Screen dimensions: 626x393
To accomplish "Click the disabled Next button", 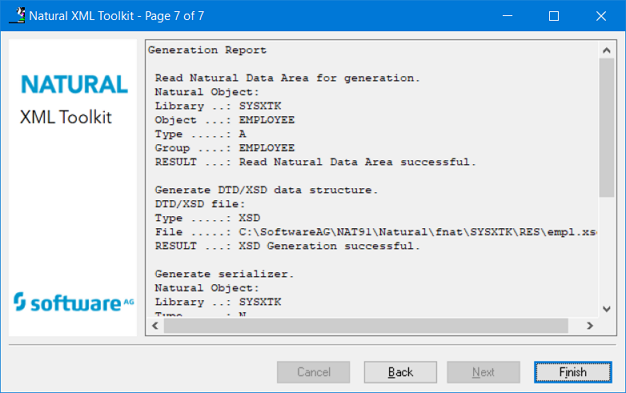I will pyautogui.click(x=483, y=372).
